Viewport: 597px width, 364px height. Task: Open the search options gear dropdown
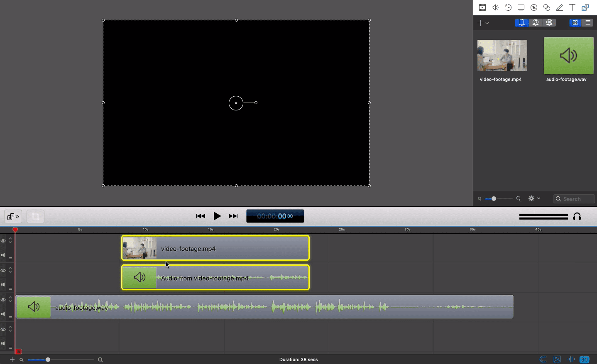pyautogui.click(x=534, y=198)
